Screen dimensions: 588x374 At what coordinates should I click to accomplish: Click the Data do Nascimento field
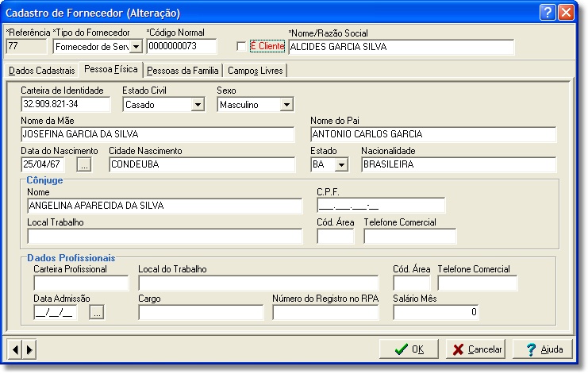[x=43, y=164]
